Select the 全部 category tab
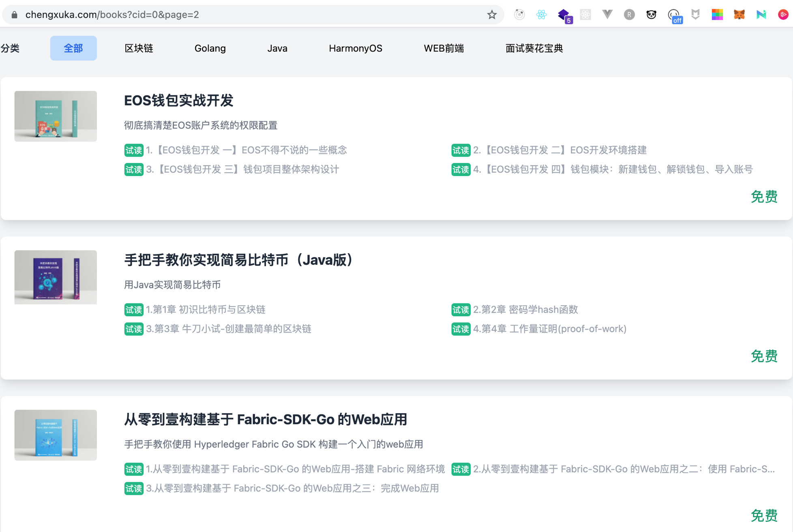Image resolution: width=793 pixels, height=532 pixels. 73,48
